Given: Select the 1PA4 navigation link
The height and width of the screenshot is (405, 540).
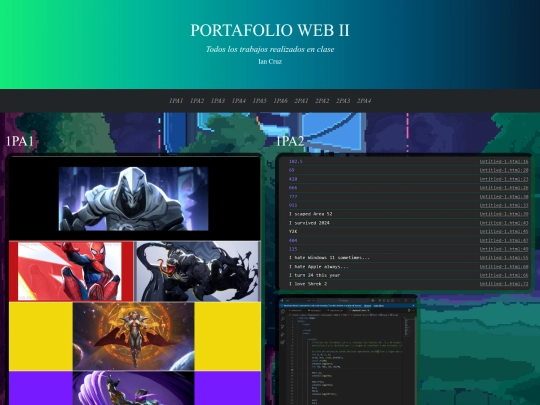Looking at the screenshot, I should (x=239, y=101).
